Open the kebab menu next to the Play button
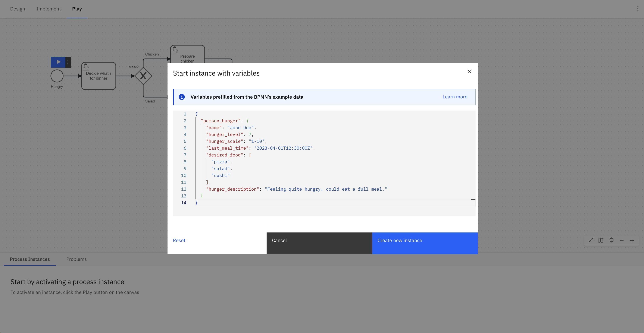The width and height of the screenshot is (644, 333). [68, 62]
